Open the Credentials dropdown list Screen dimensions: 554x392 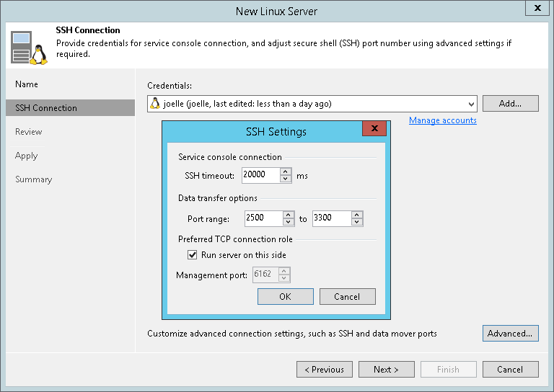click(470, 104)
